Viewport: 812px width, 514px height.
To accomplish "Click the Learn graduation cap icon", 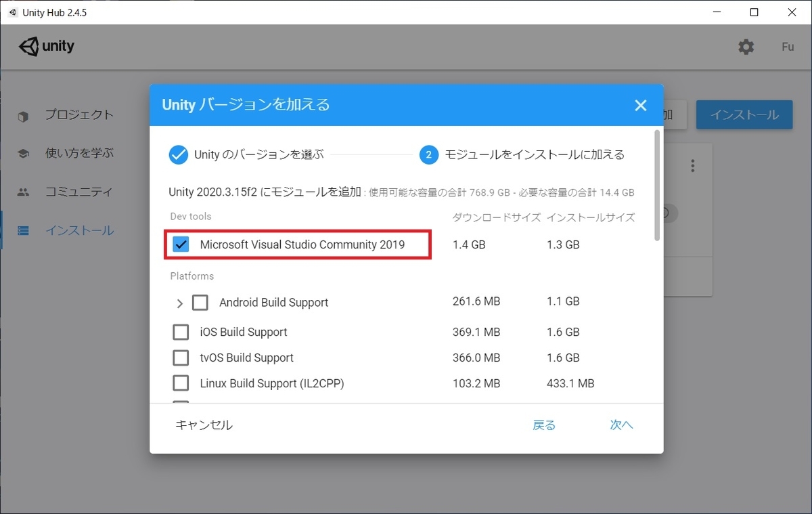I will (24, 154).
